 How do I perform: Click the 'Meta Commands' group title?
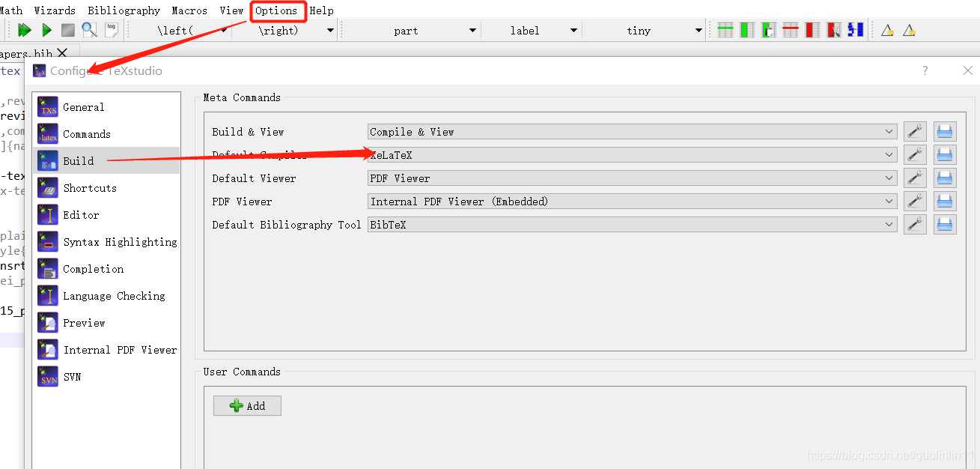tap(242, 97)
